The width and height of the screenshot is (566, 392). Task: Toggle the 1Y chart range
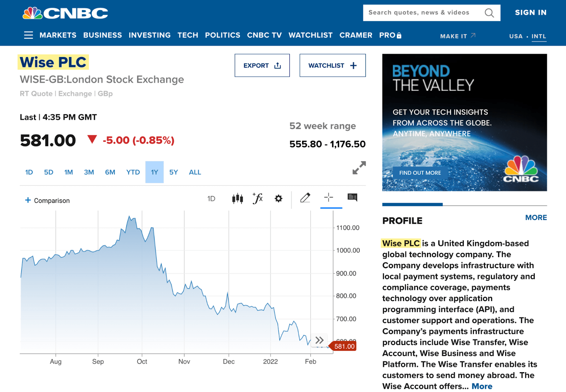[x=154, y=172]
